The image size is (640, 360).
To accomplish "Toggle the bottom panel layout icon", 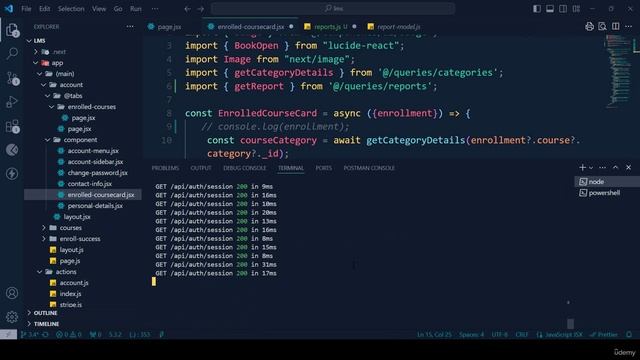I will (550, 9).
